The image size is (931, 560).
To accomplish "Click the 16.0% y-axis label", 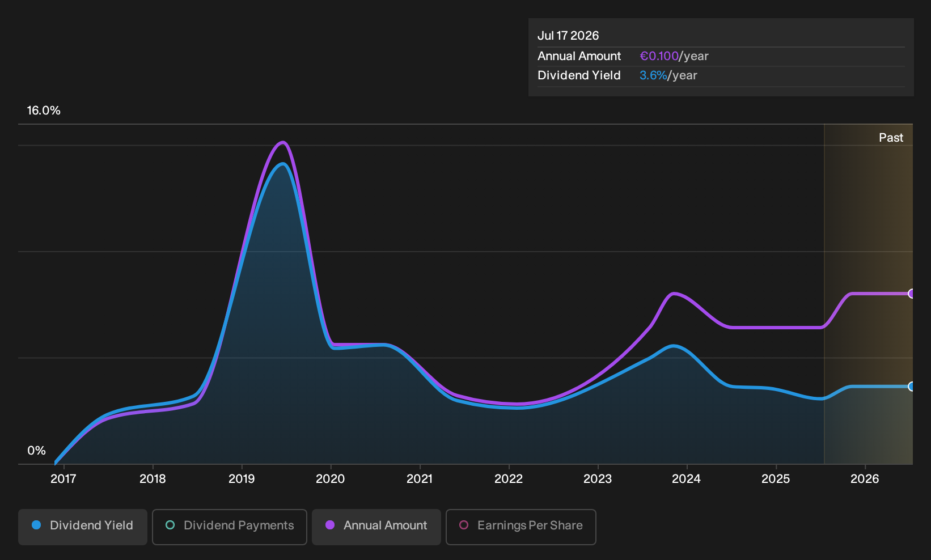I will 44,111.
